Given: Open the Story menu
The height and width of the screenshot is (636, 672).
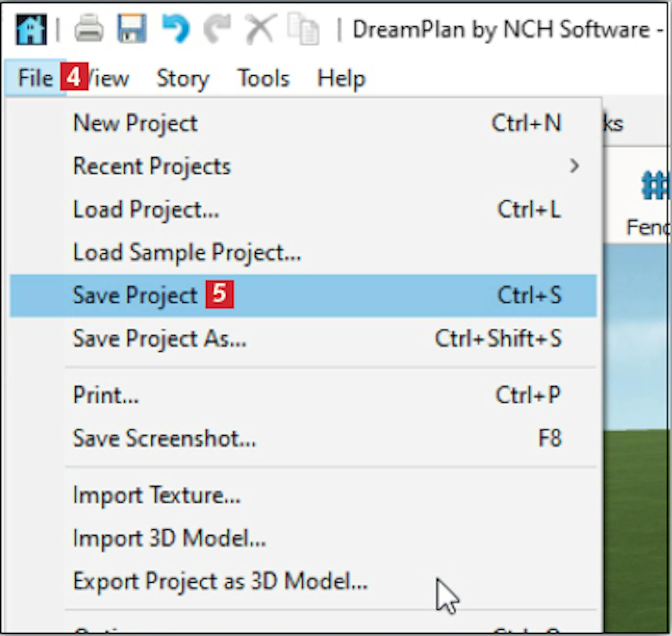Looking at the screenshot, I should pyautogui.click(x=183, y=78).
